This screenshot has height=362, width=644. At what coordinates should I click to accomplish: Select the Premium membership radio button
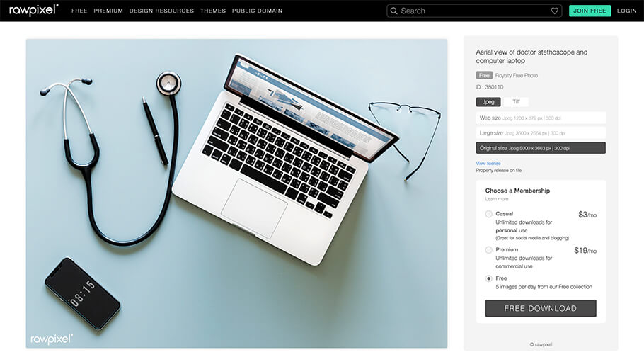pos(488,249)
